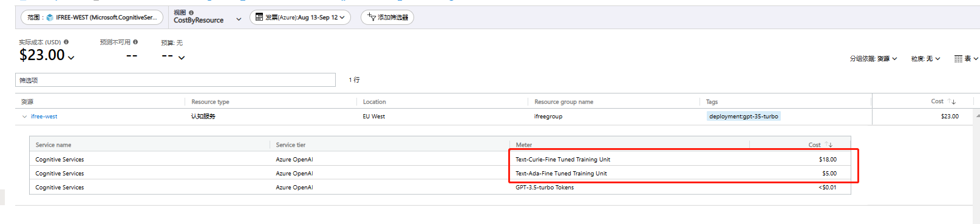This screenshot has width=980, height=224.
Task: Click the Meter column header
Action: pos(524,145)
